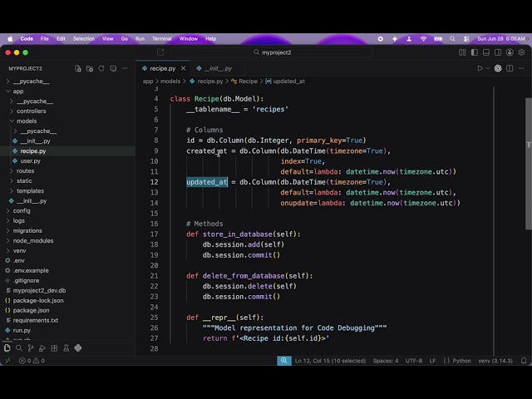Refresh the Explorer file tree
532x399 pixels.
[101, 68]
